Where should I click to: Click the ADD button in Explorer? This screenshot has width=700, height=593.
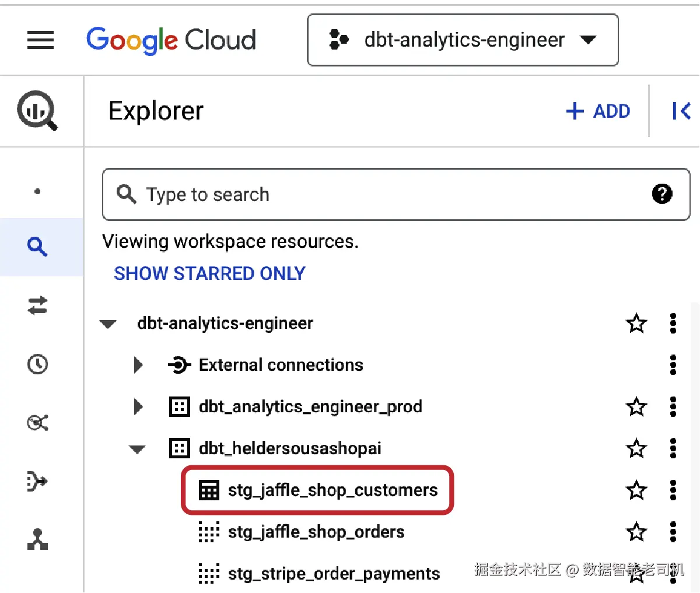(x=598, y=111)
